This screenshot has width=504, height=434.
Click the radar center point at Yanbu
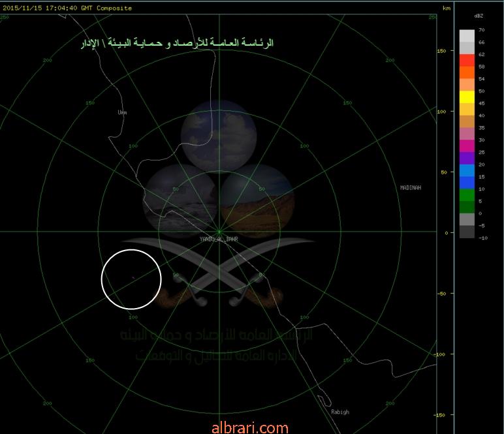pyautogui.click(x=219, y=231)
